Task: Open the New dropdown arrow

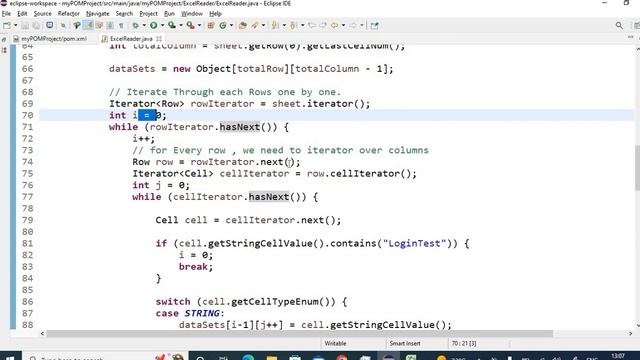Action: (x=16, y=25)
